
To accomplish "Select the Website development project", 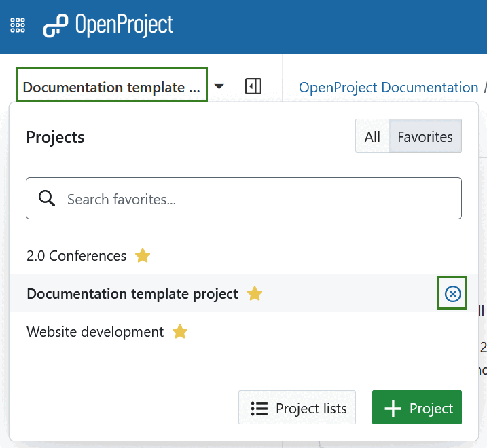I will pos(95,332).
